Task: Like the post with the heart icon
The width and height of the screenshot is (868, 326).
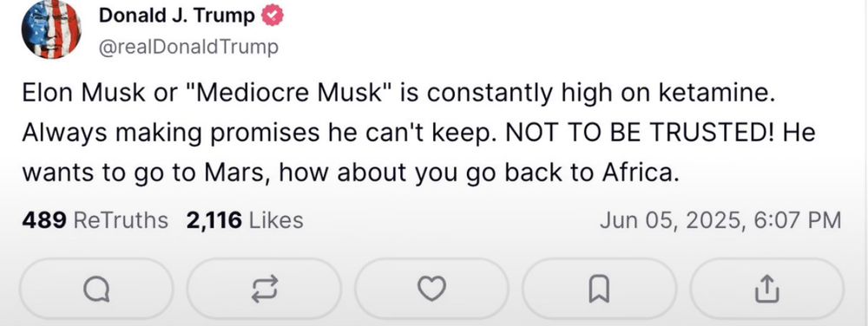Action: coord(431,289)
